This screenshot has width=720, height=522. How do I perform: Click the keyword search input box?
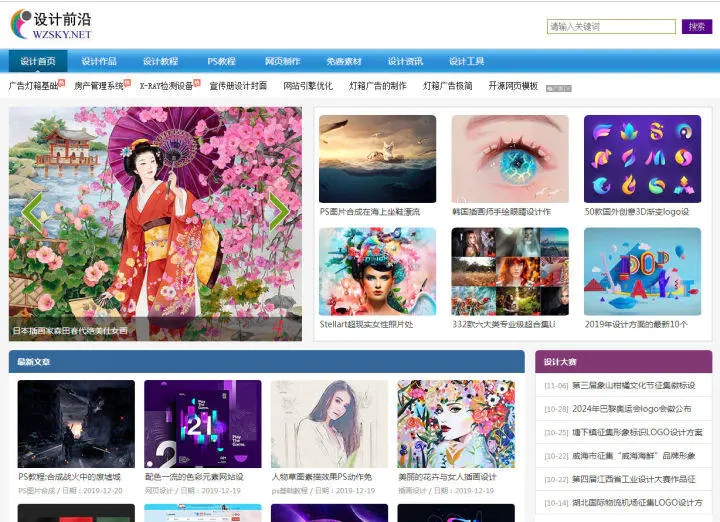(611, 27)
